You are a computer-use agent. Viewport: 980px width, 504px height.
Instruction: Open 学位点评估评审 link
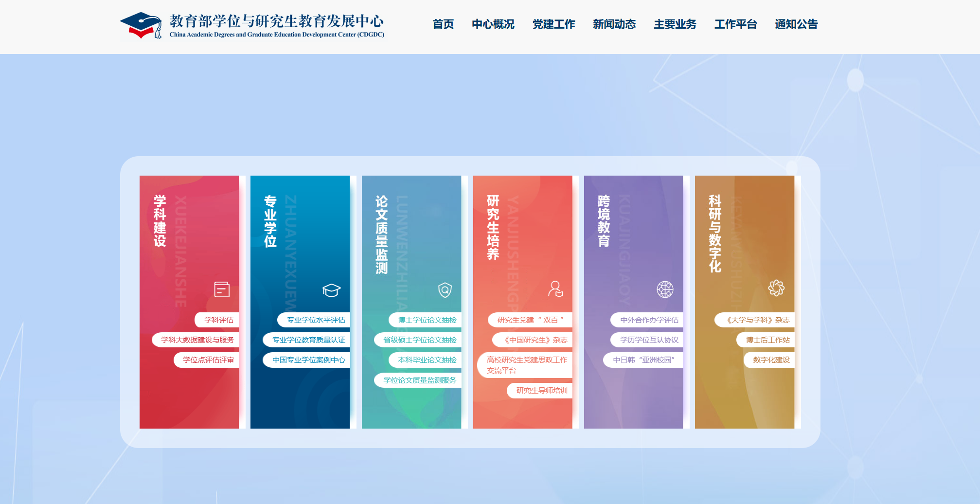[x=207, y=360]
